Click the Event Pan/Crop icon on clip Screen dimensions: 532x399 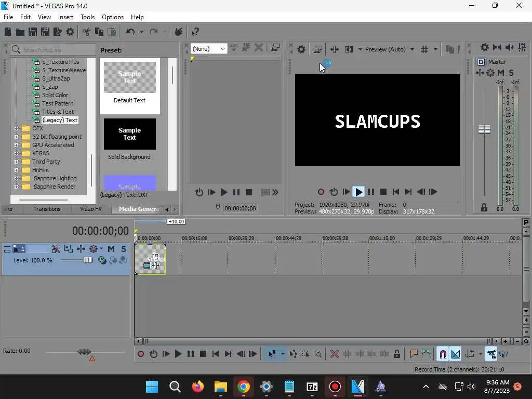(x=155, y=256)
